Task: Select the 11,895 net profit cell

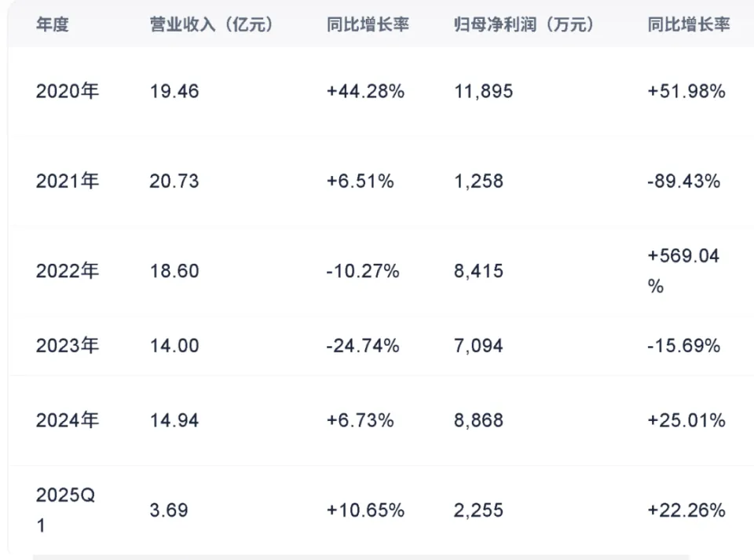Action: (x=484, y=91)
